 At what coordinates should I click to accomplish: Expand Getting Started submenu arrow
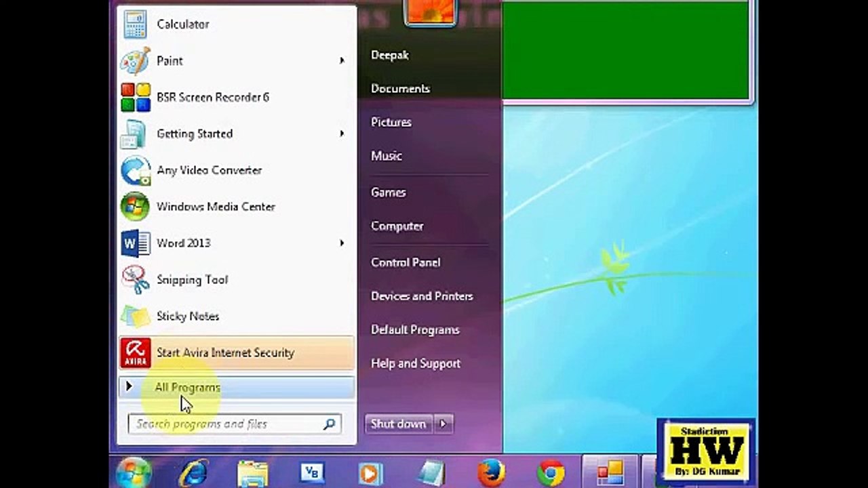coord(342,134)
